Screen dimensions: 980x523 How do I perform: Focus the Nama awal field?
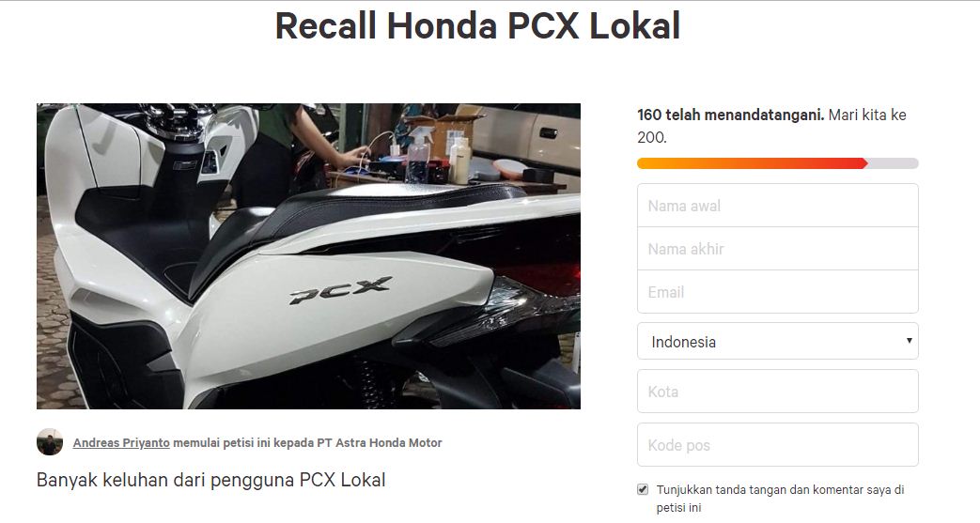pyautogui.click(x=777, y=206)
